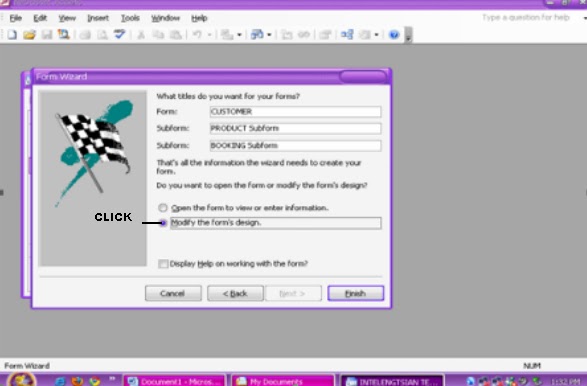587x386 pixels.
Task: Click the Paste toolbar icon
Action: 176,35
